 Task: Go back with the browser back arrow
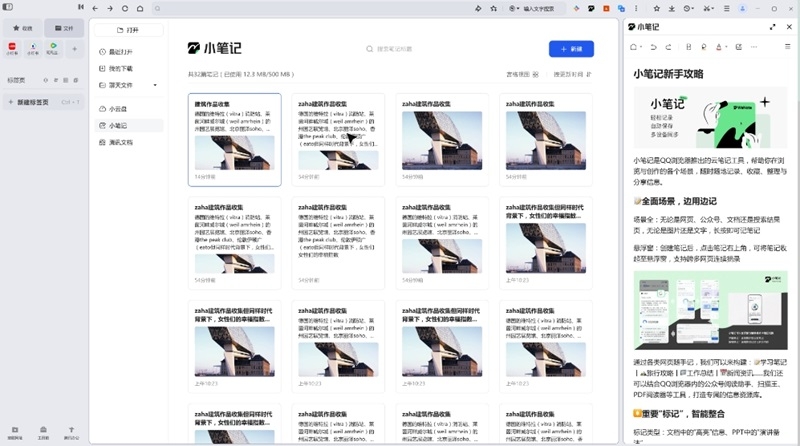pyautogui.click(x=95, y=8)
